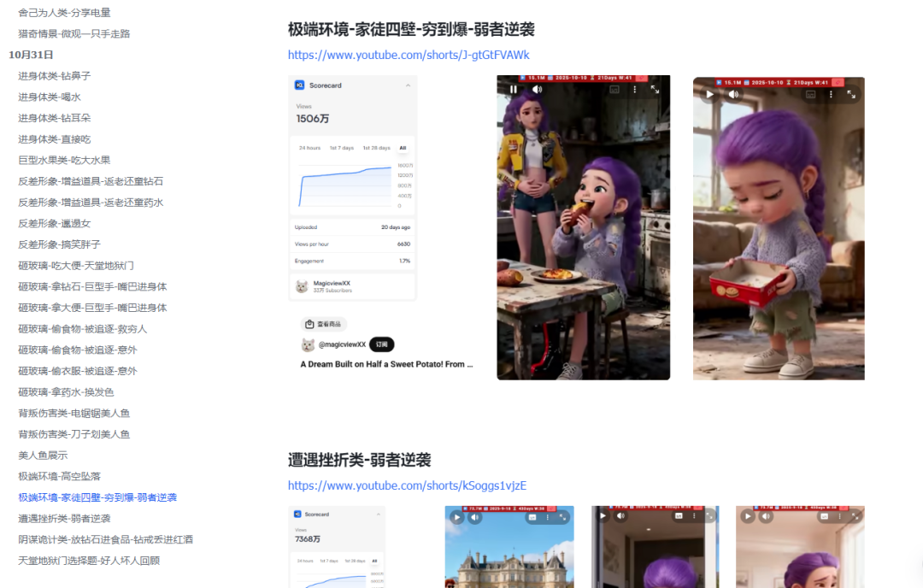Image resolution: width=923 pixels, height=588 pixels.
Task: Click volume icon on castle video
Action: coord(475,517)
